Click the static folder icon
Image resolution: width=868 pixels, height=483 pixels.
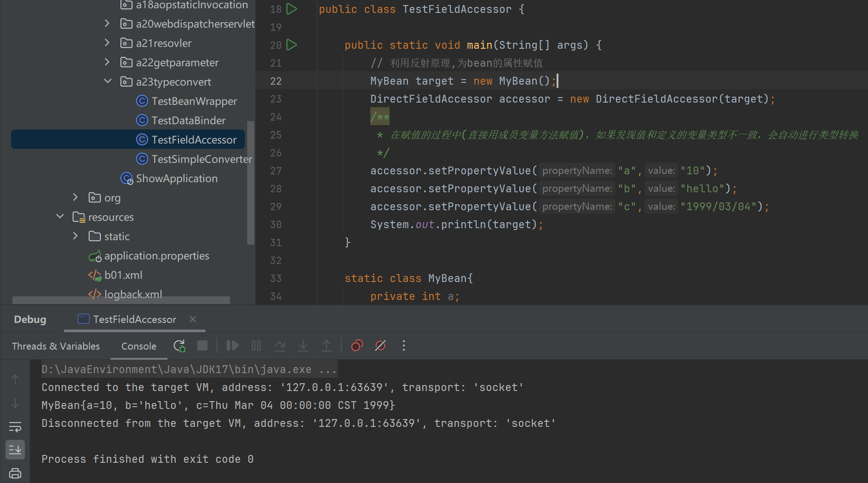pyautogui.click(x=95, y=236)
